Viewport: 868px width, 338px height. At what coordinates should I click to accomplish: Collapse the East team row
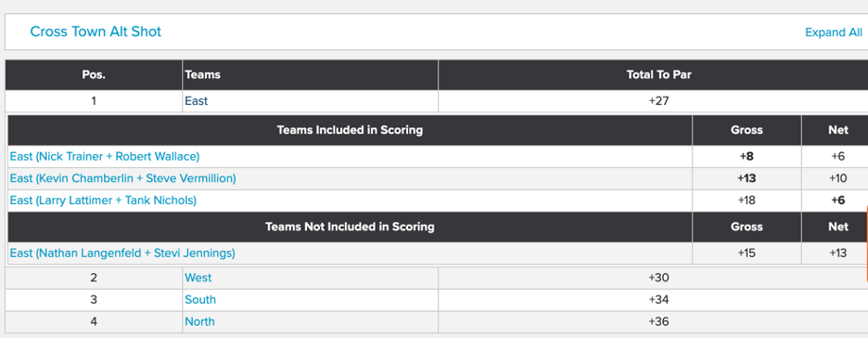(197, 101)
